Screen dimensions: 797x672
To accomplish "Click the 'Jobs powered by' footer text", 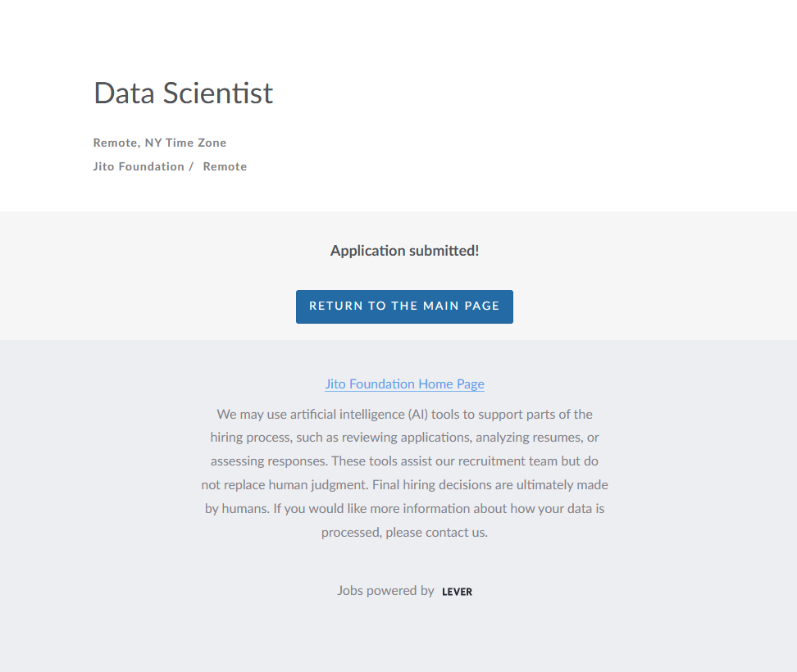I will tap(385, 590).
